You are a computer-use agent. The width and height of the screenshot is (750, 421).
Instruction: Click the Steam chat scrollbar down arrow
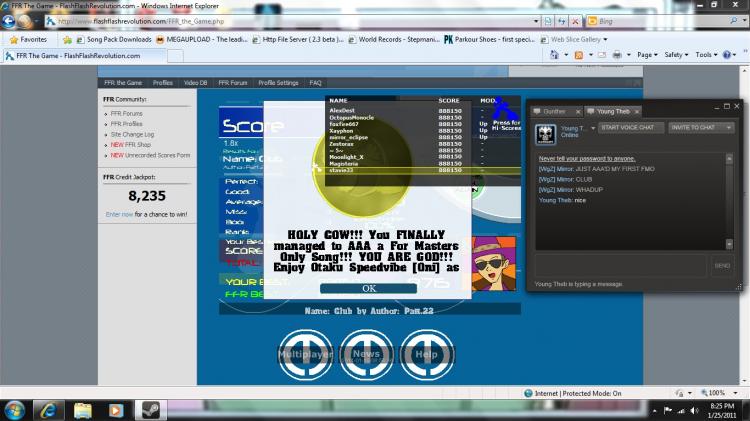pos(729,244)
